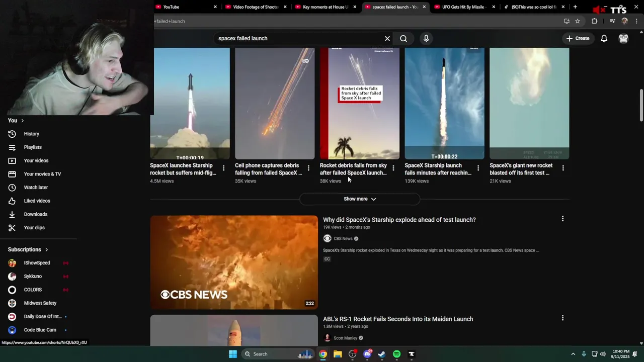Viewport: 644px width, 362px height.
Task: Open the account avatar menu
Action: pyautogui.click(x=623, y=38)
